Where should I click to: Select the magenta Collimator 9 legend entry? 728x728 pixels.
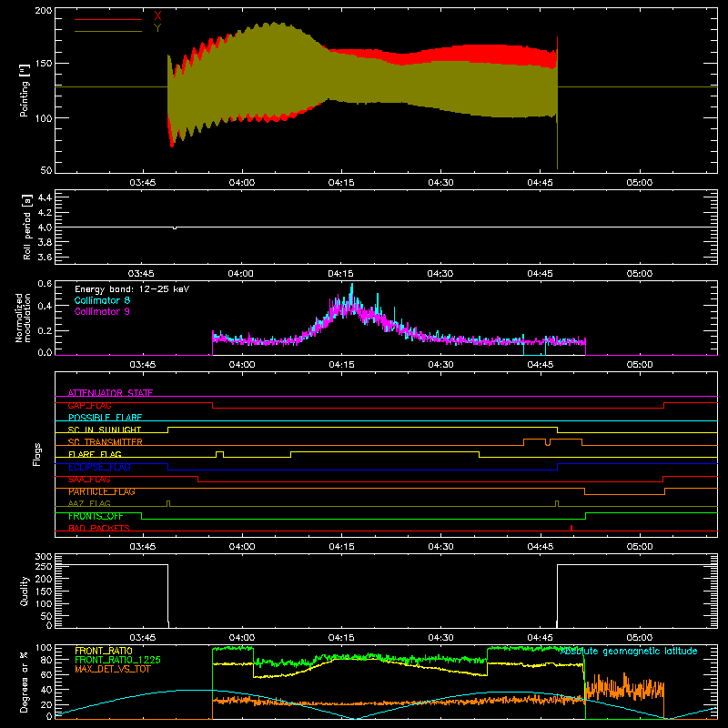pyautogui.click(x=102, y=311)
